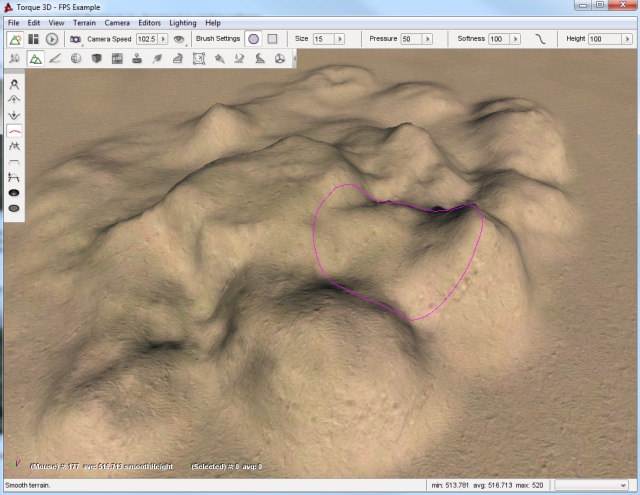Pick the Paint Noise terrain tool
640x495 pixels.
pyautogui.click(x=15, y=146)
